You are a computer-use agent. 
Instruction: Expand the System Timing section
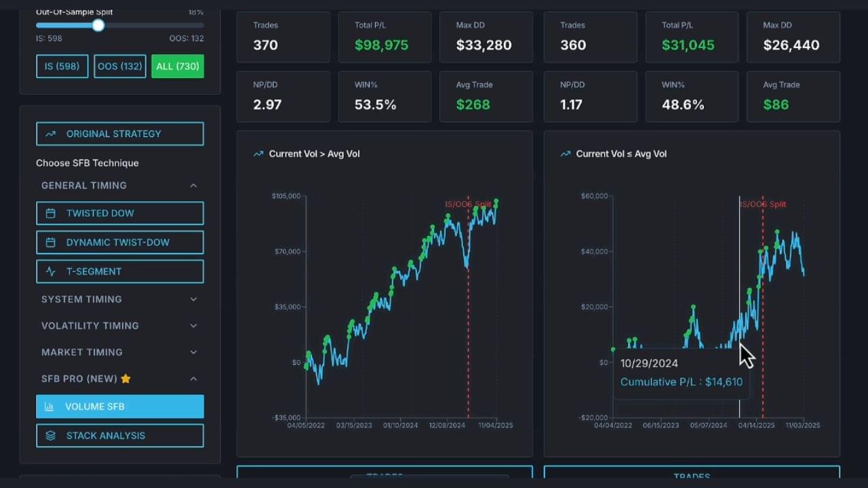(193, 300)
